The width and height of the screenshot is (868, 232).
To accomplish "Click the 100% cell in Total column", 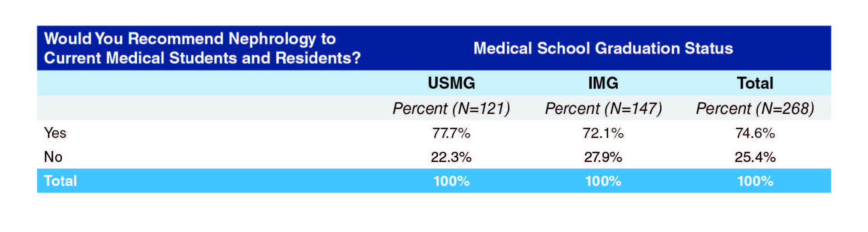I will click(755, 181).
